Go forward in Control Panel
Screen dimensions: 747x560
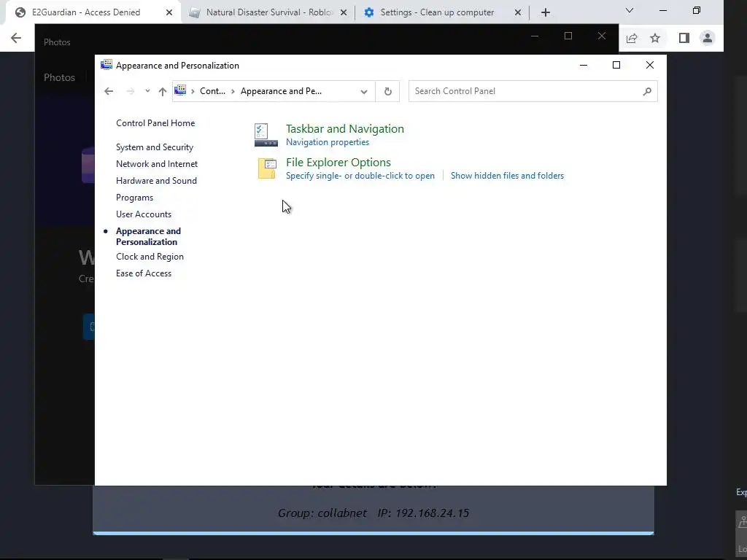pyautogui.click(x=130, y=91)
